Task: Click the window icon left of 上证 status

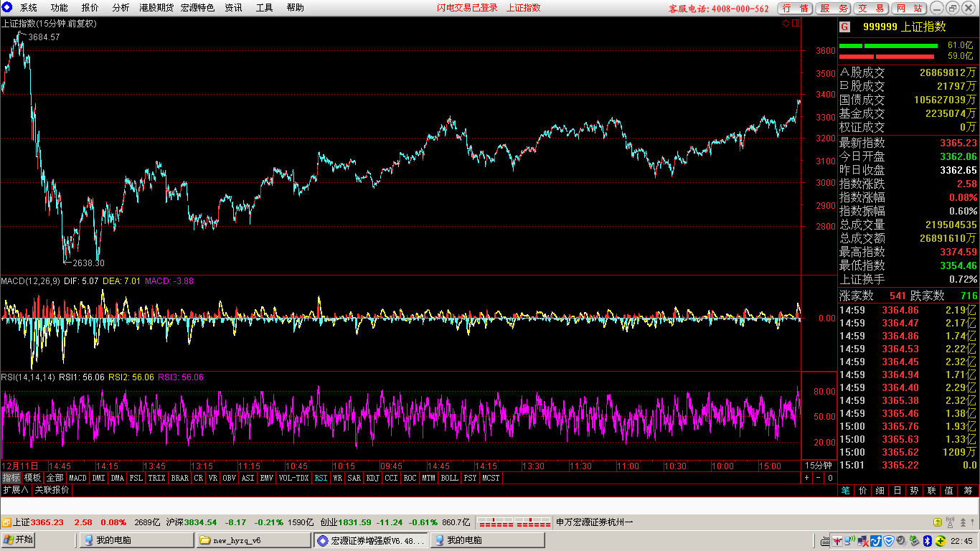Action: coord(6,522)
